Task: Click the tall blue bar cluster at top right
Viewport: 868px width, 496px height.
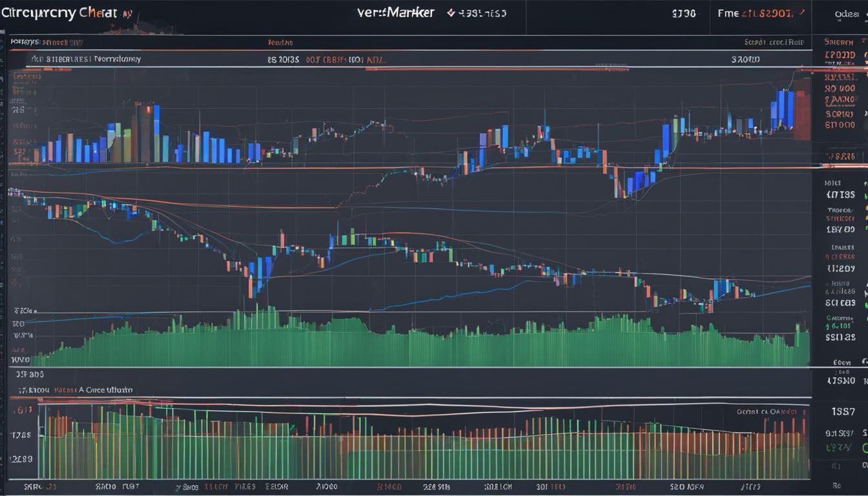Action: 783,108
